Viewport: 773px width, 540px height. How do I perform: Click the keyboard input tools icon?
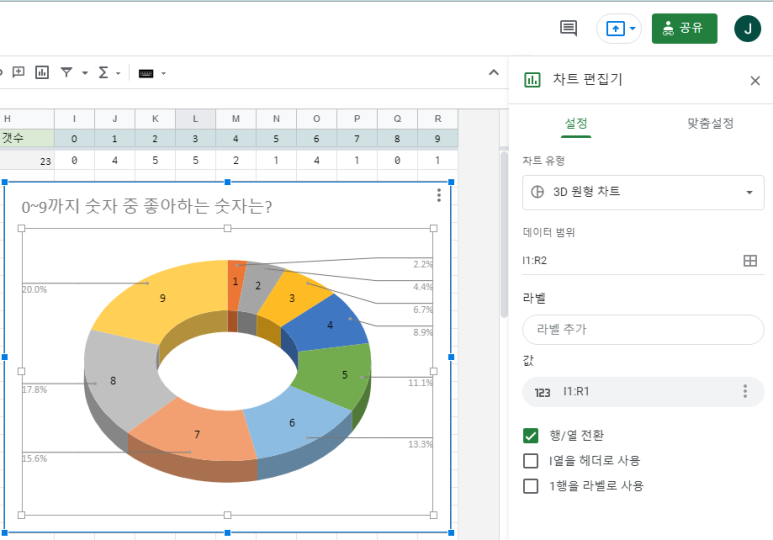click(x=146, y=73)
